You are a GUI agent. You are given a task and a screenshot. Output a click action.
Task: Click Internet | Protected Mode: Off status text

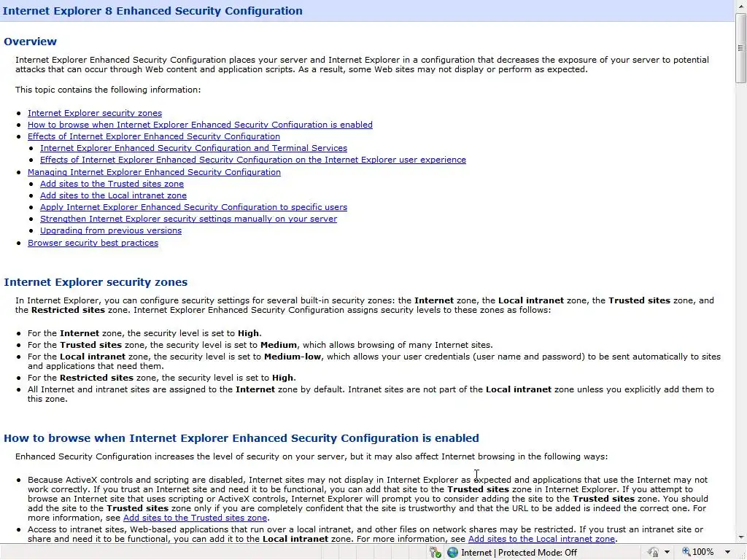(x=519, y=553)
